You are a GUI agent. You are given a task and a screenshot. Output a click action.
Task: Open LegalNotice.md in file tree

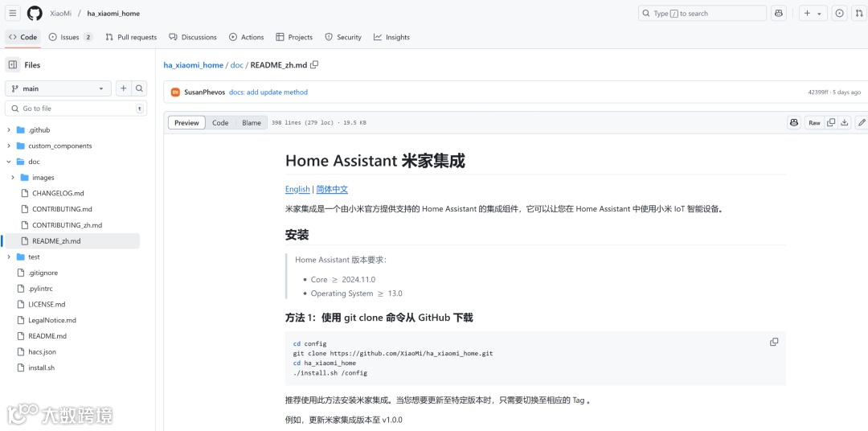point(52,320)
